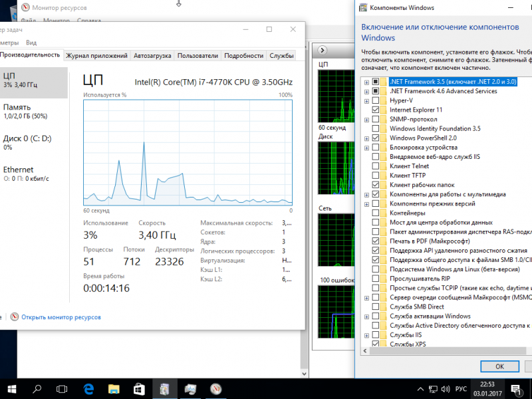Enable SNMP-протокол checkbox
The image size is (532, 399).
pos(376,119)
